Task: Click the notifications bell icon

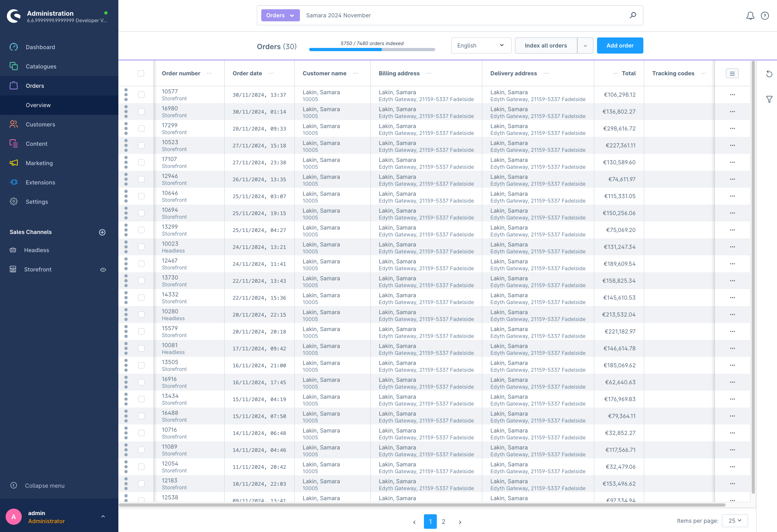Action: point(749,15)
